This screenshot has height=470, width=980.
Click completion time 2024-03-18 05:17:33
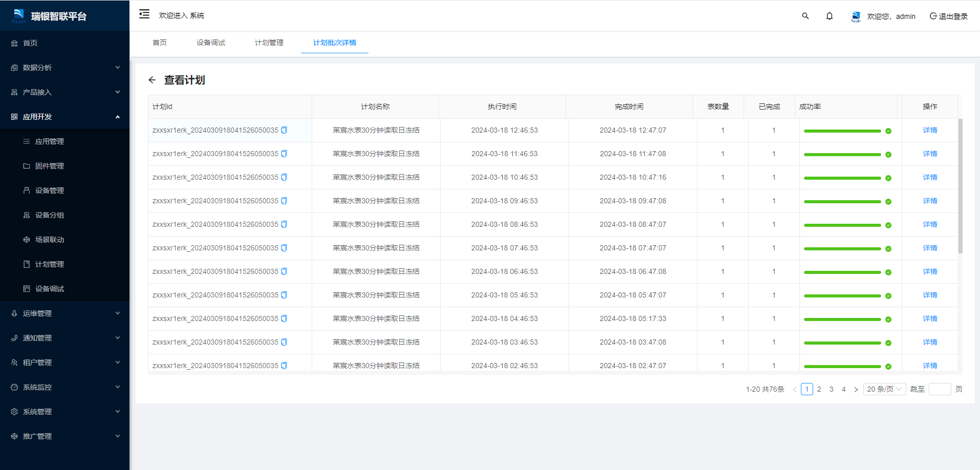633,318
